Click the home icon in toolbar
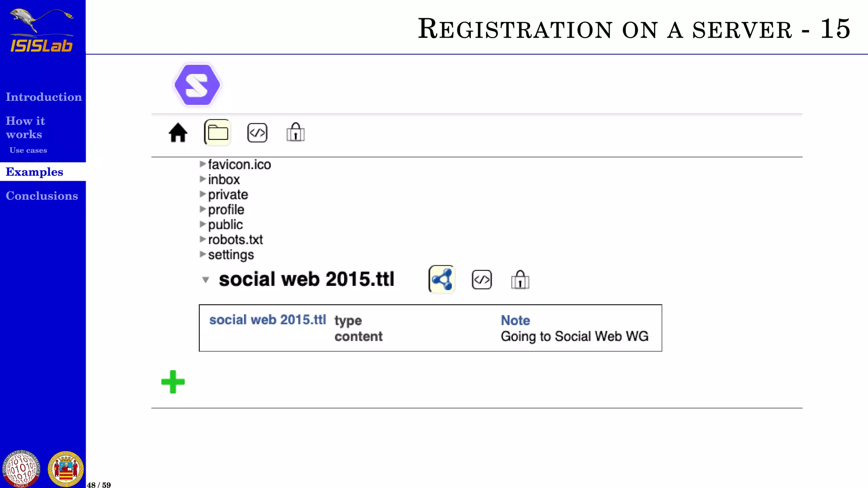 178,133
